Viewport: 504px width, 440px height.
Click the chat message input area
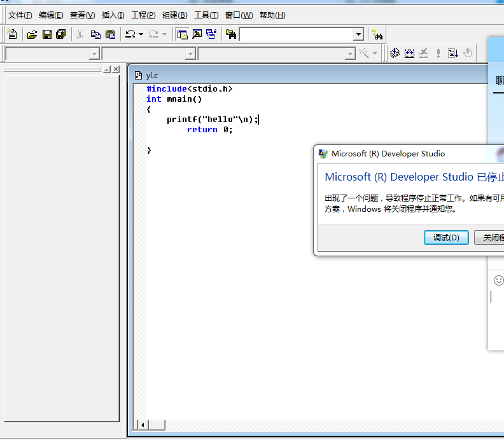click(x=496, y=318)
